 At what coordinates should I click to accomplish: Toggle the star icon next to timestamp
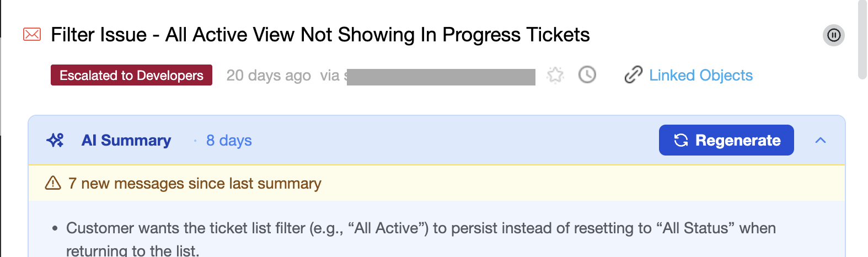555,75
